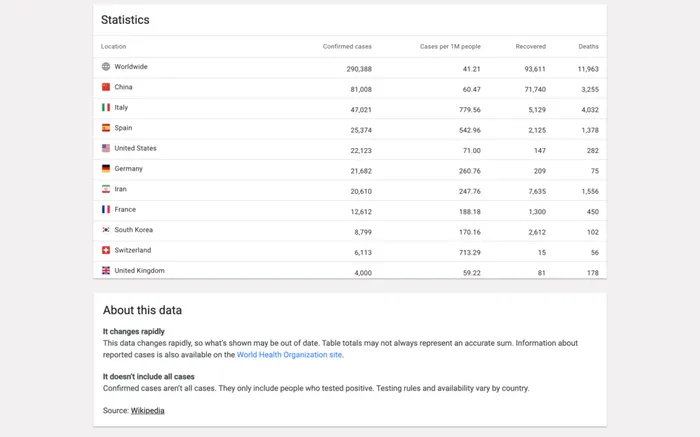The image size is (700, 437).
Task: Sort by Cases per 1M people header
Action: point(450,46)
